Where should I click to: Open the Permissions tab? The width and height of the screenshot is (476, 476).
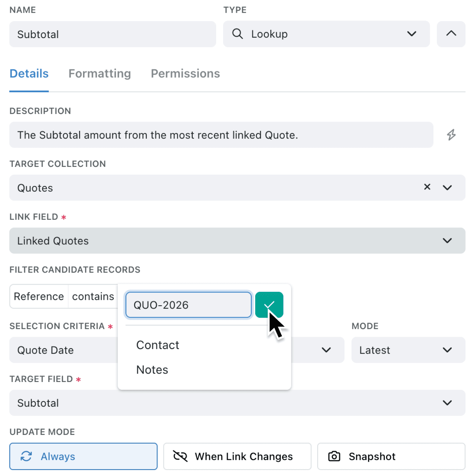[185, 73]
